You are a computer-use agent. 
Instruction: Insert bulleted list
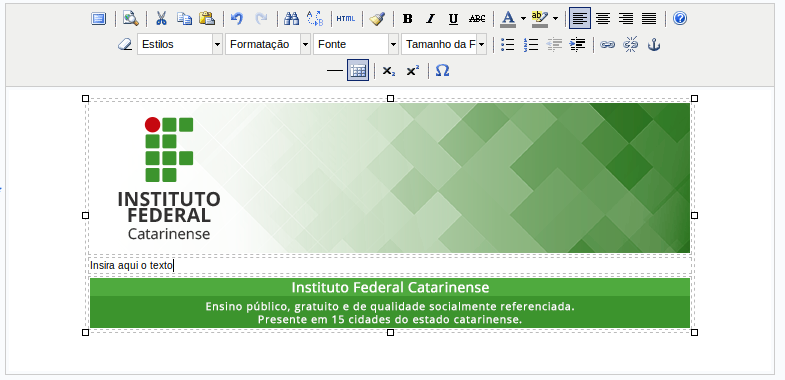click(508, 45)
